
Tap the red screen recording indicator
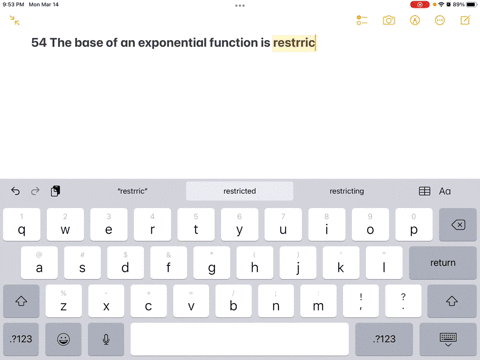pos(420,4)
